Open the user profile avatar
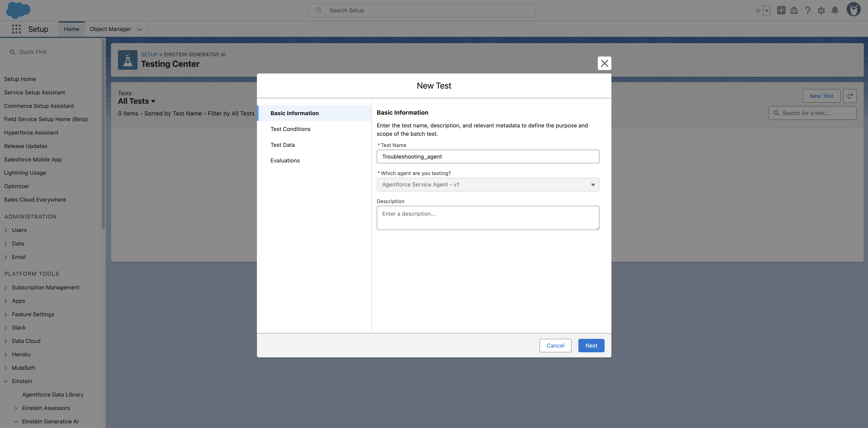The height and width of the screenshot is (428, 868). pyautogui.click(x=854, y=10)
